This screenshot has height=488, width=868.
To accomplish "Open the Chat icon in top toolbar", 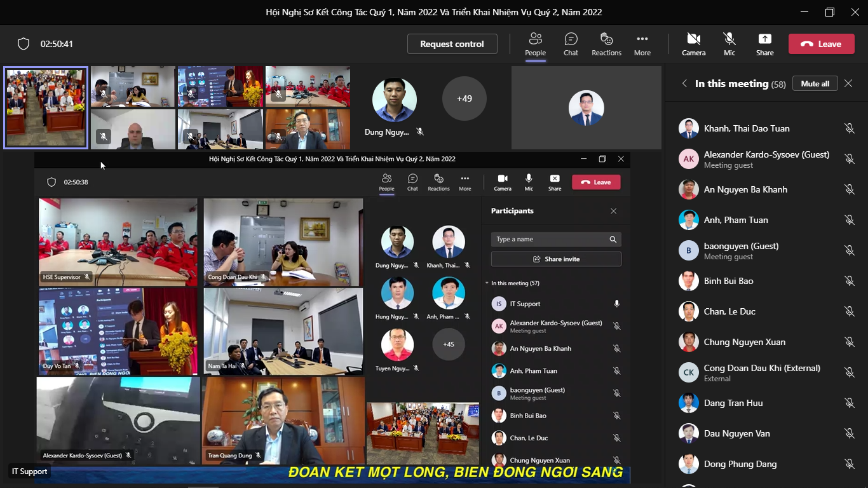I will [571, 44].
